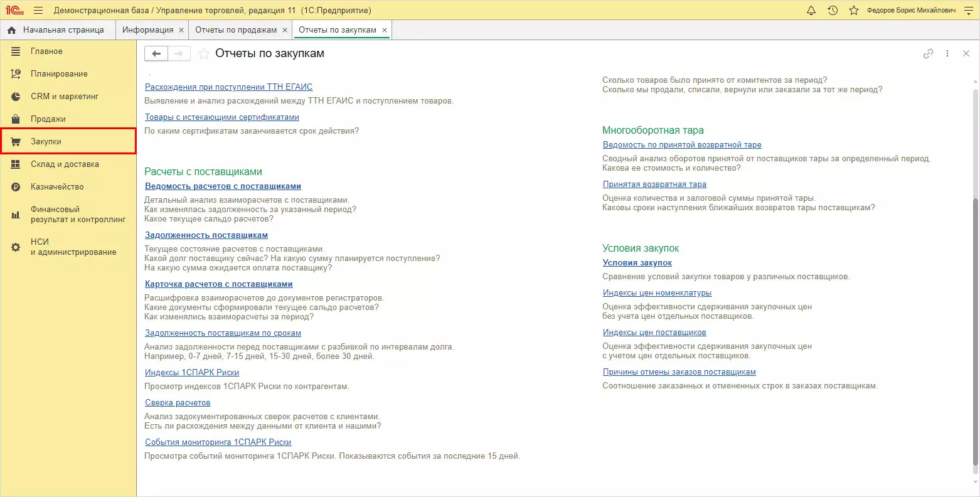This screenshot has height=497, width=980.
Task: Open События мониторинга 1СПАРК Риски
Action: click(218, 442)
